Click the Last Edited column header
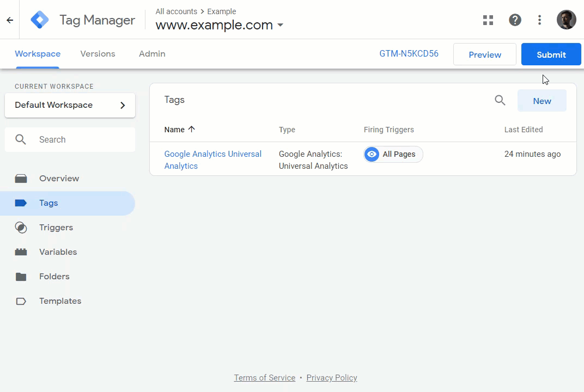 tap(524, 130)
